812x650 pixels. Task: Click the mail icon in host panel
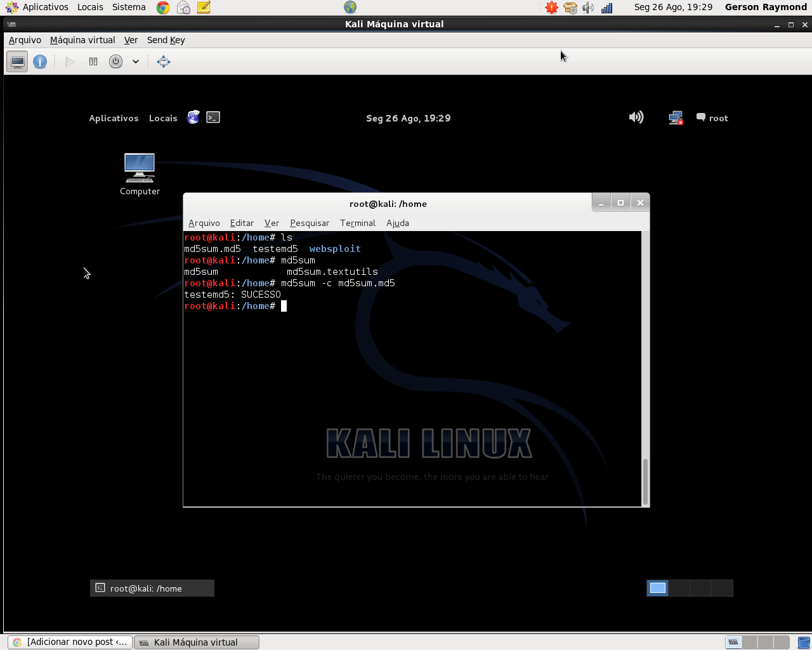[183, 8]
